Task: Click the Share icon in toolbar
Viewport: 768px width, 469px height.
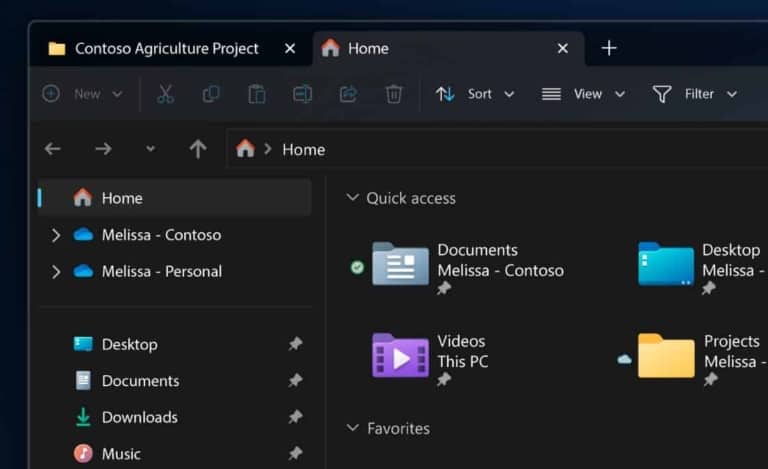Action: tap(348, 94)
